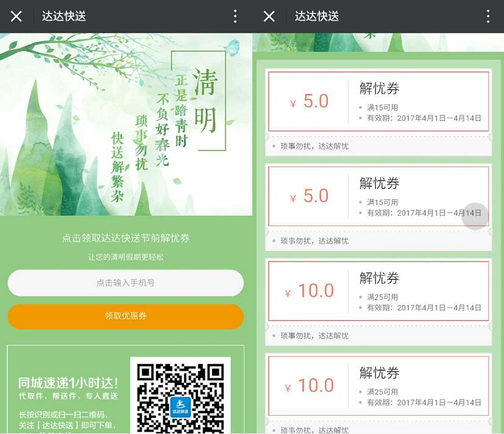Screen dimensions: 504x434
Task: Select the second ¥5.0 解忧券 coupon amount
Action: 309,196
